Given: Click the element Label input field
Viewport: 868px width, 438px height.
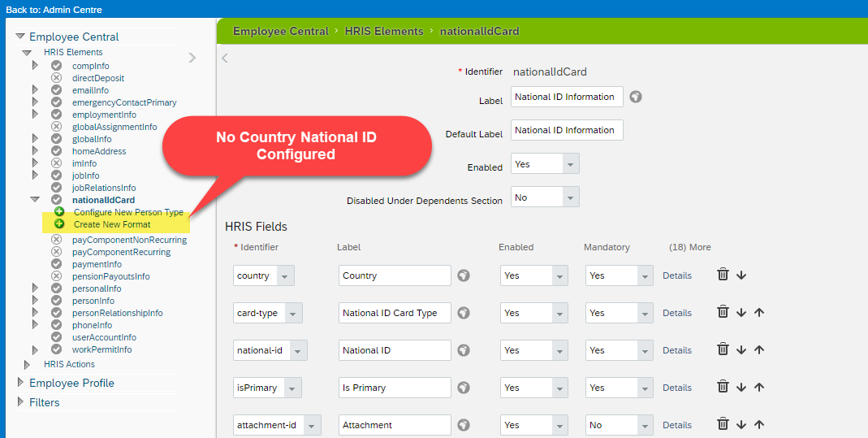Looking at the screenshot, I should (x=567, y=97).
